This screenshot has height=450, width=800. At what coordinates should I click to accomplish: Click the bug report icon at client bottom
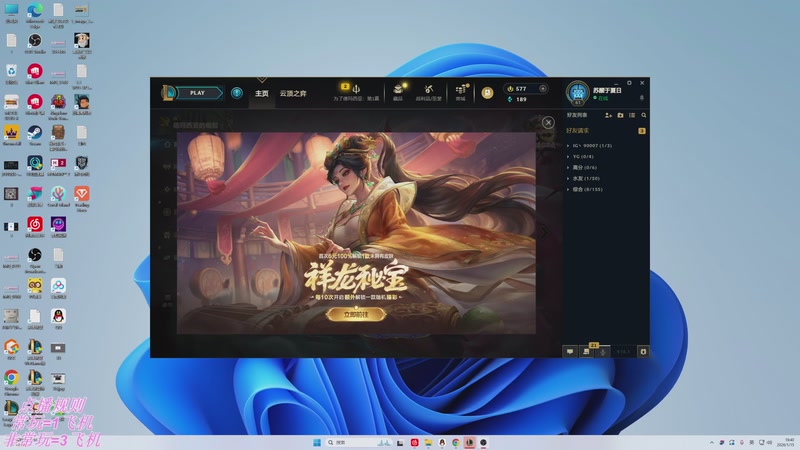(x=643, y=352)
